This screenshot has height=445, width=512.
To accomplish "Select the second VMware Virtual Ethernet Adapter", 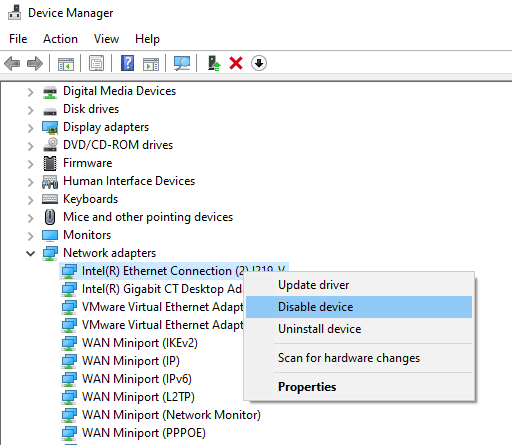I will 163,325.
